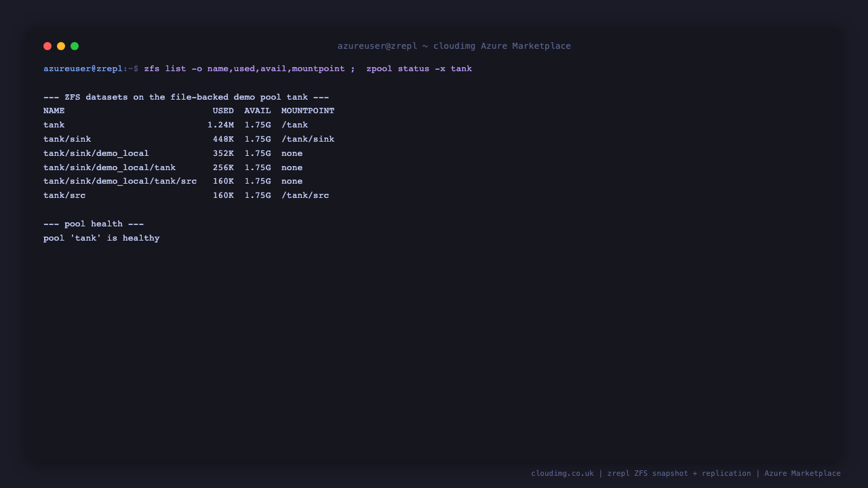Click the red close window dot
Image resolution: width=868 pixels, height=488 pixels.
[47, 46]
